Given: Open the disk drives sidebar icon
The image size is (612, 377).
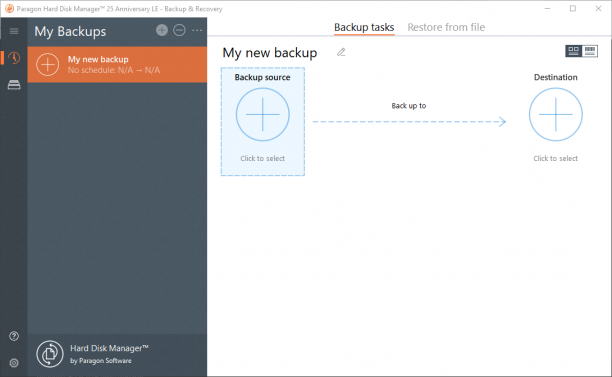Looking at the screenshot, I should tap(14, 85).
